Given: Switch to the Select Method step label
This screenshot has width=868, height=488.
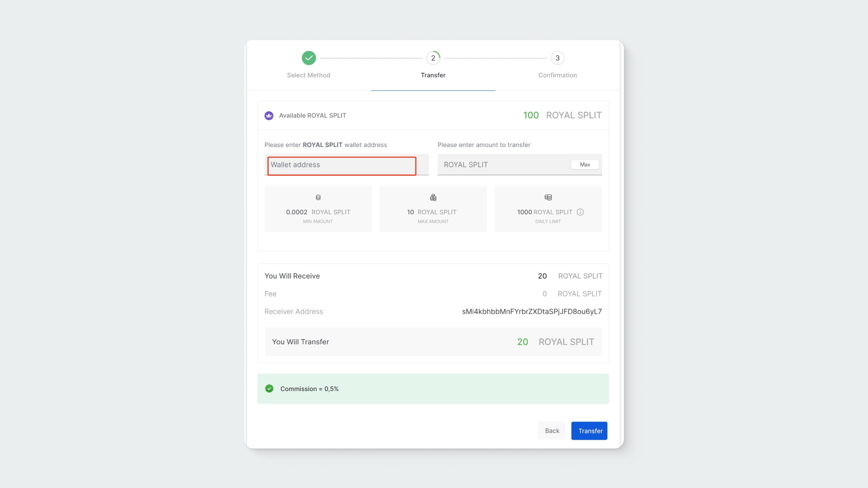Looking at the screenshot, I should [309, 75].
